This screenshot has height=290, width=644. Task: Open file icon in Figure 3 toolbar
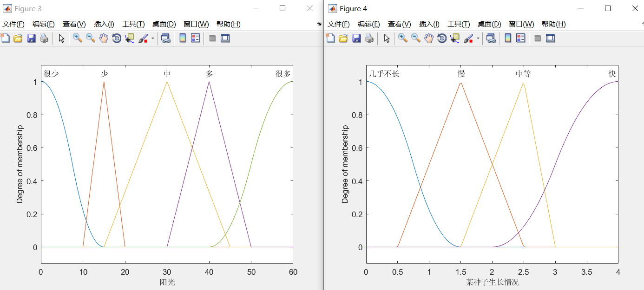point(18,39)
